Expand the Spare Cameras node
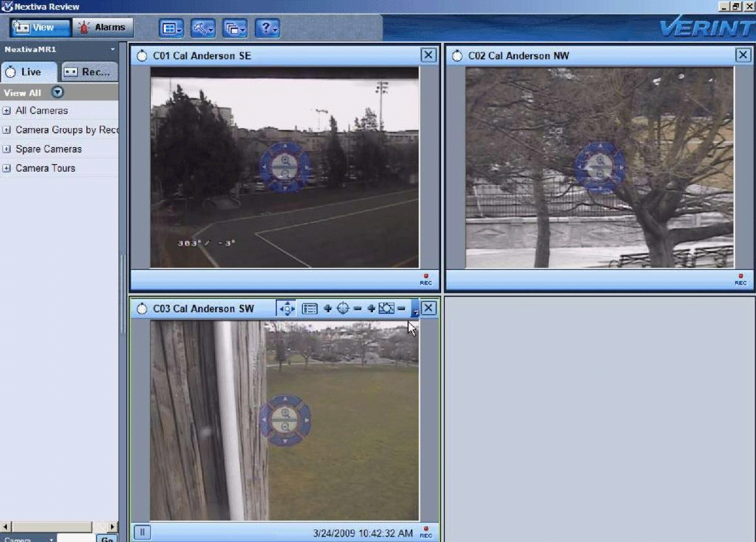 (6, 150)
